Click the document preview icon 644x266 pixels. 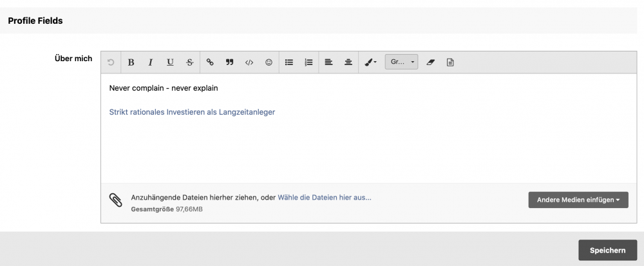pos(450,62)
